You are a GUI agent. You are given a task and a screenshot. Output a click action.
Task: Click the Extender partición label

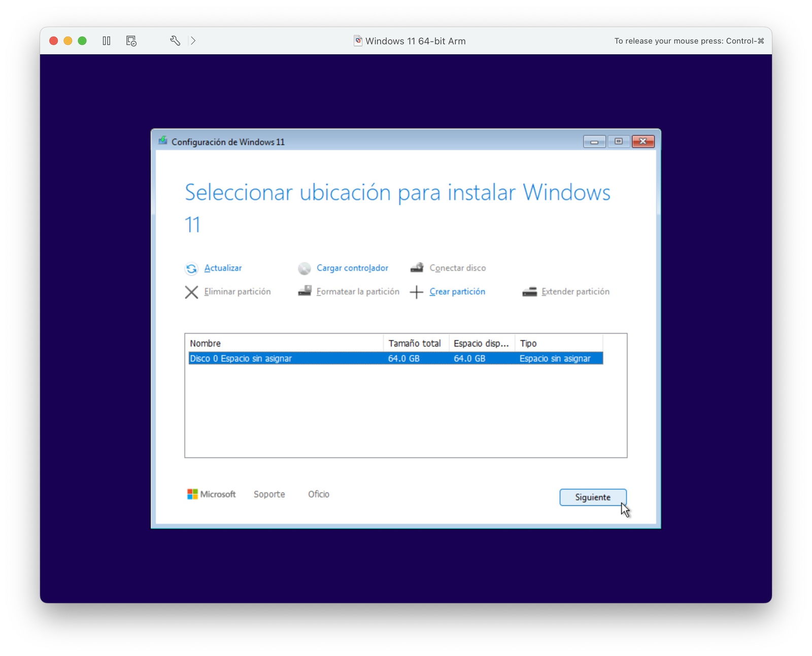[576, 291]
